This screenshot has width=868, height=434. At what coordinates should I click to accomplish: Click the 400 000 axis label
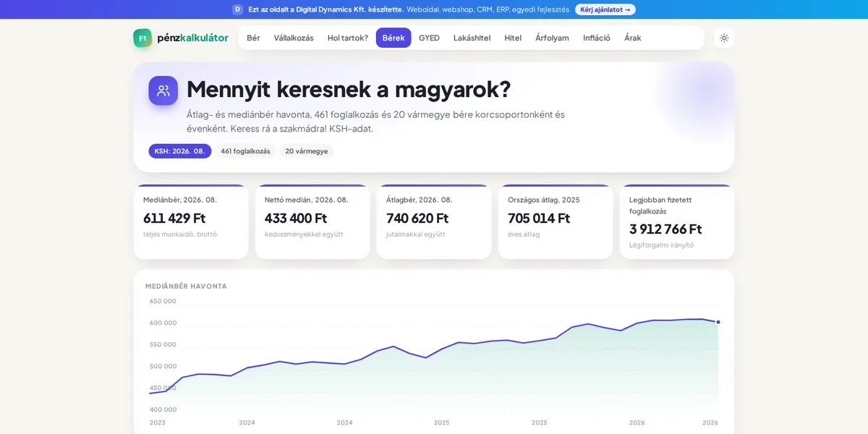click(163, 409)
